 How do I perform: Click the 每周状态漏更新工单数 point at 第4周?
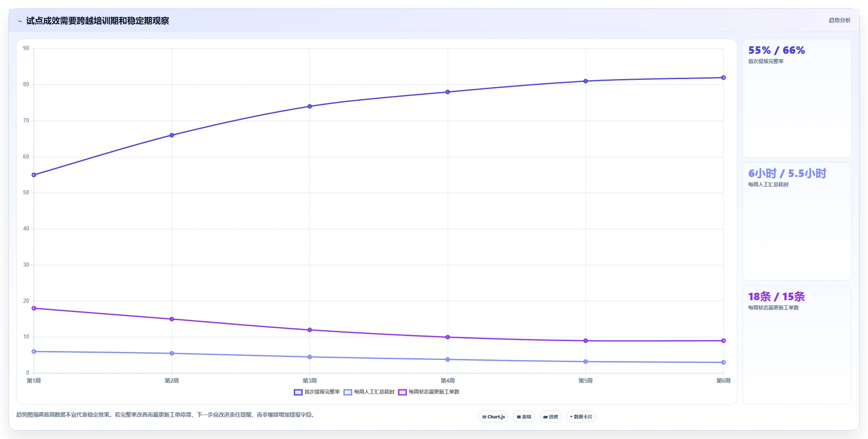pyautogui.click(x=448, y=337)
